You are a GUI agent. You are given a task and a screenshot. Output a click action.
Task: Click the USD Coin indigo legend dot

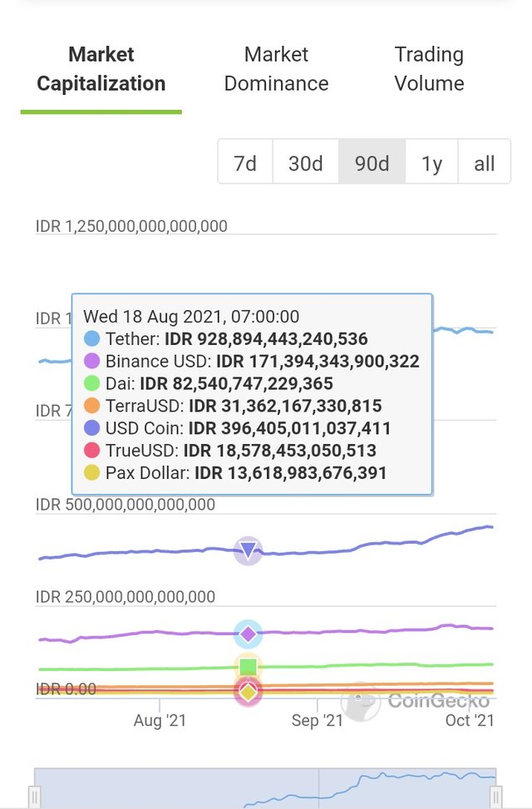91,428
